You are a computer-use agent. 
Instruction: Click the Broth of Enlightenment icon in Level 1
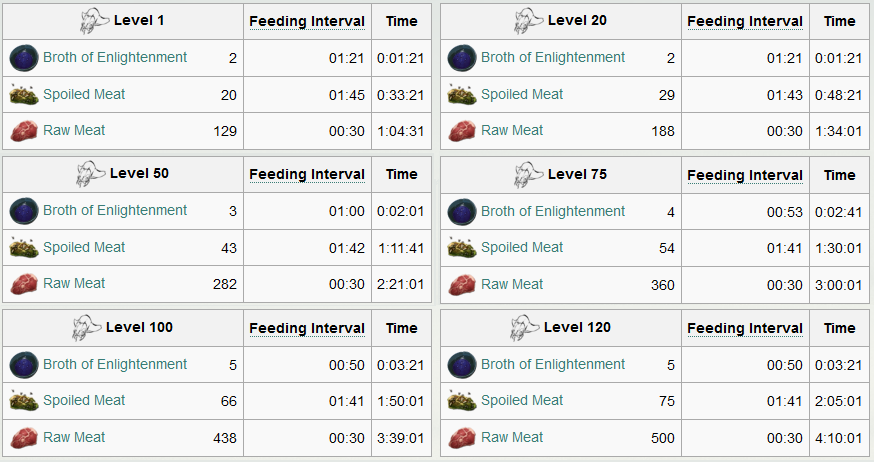tap(24, 58)
